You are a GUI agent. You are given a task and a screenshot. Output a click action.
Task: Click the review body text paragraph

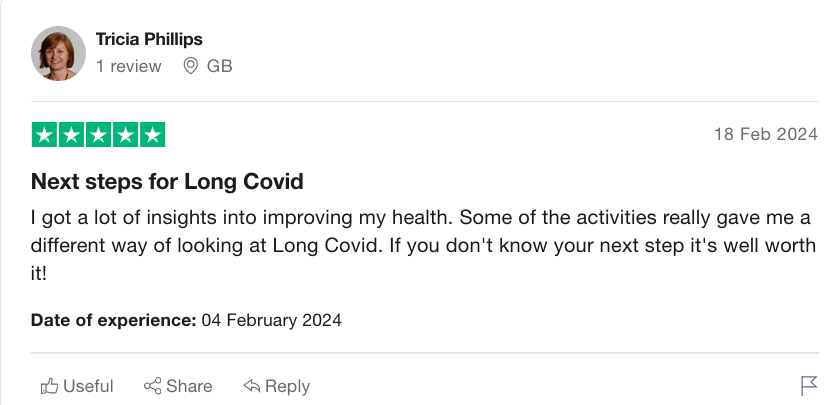[423, 246]
